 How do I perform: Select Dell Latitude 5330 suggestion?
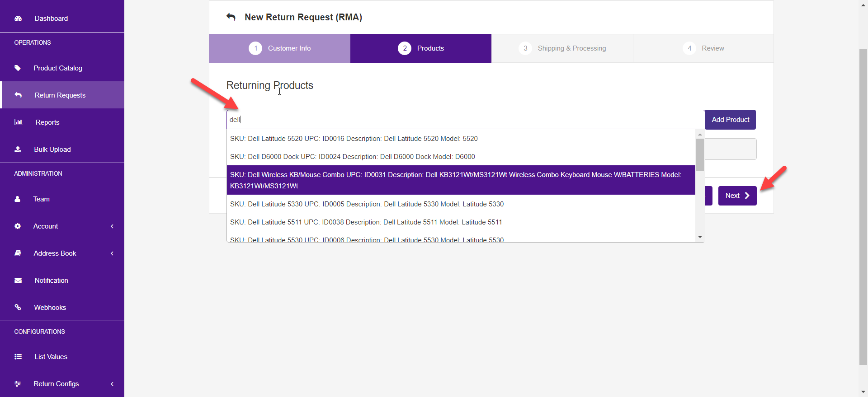click(x=461, y=204)
